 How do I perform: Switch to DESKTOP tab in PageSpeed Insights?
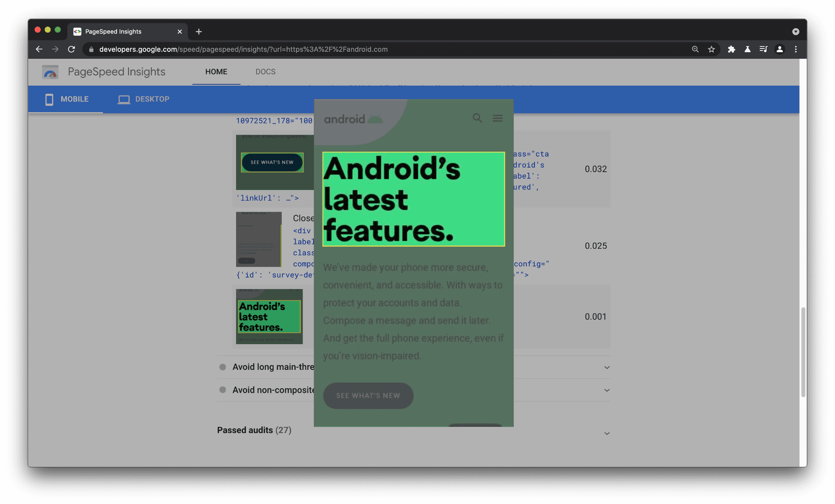152,99
